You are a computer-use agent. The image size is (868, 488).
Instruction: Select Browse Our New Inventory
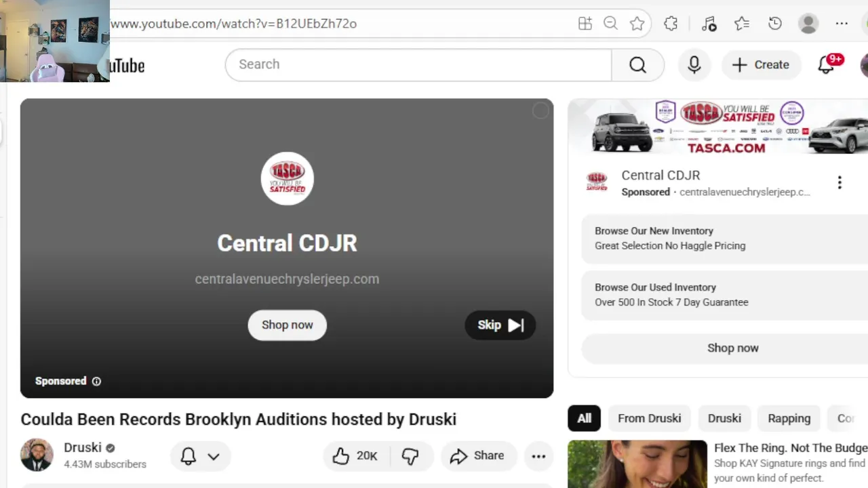(724, 239)
